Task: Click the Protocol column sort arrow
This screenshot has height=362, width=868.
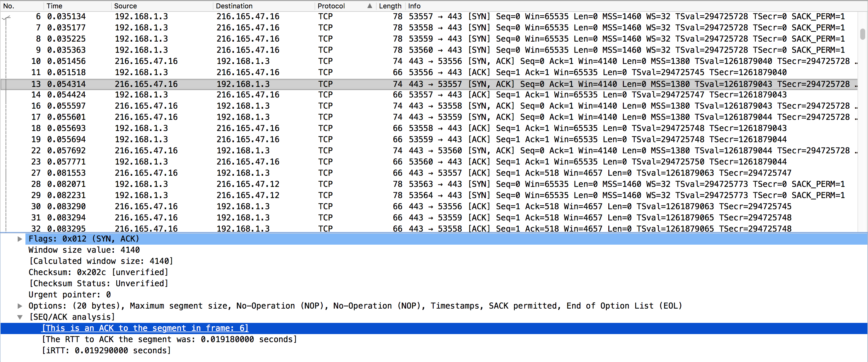Action: click(370, 6)
